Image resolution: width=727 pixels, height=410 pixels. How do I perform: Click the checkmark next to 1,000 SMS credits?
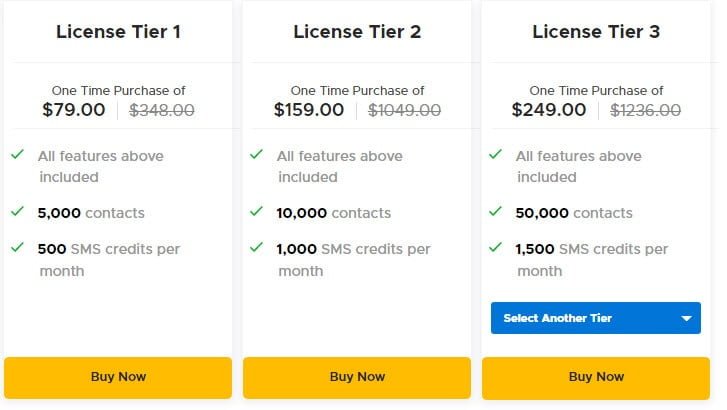[x=256, y=247]
